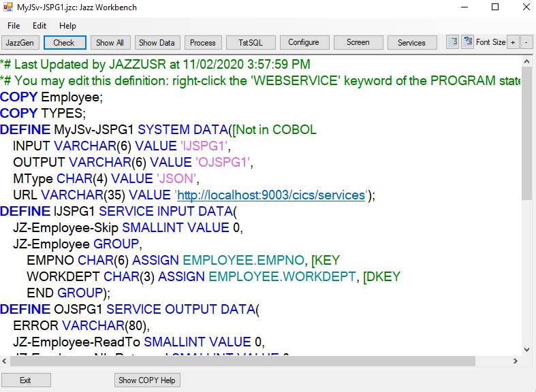This screenshot has width=536, height=392.
Task: Click the 'JZ-Employee-Skip' field name
Action: point(65,228)
